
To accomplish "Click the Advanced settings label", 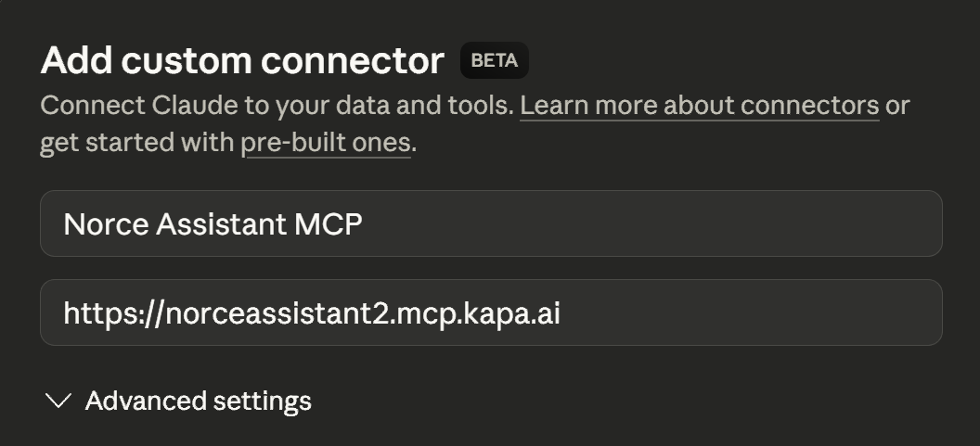I will 199,401.
